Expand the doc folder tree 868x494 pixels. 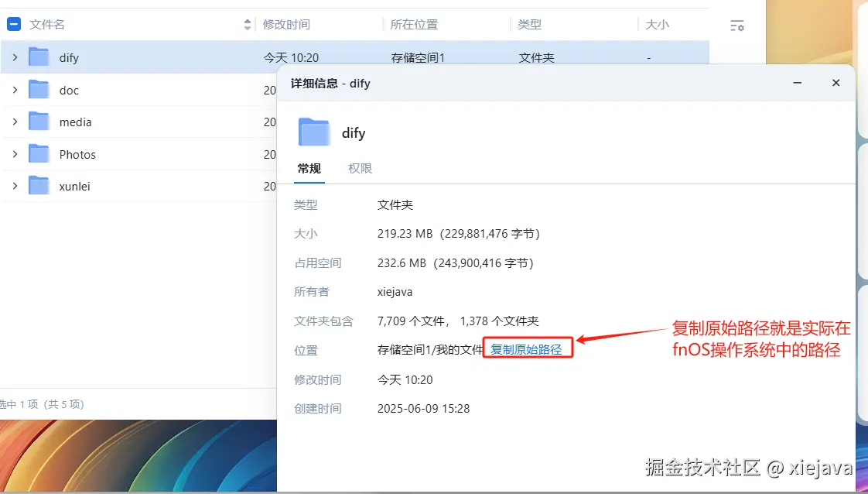coord(15,90)
